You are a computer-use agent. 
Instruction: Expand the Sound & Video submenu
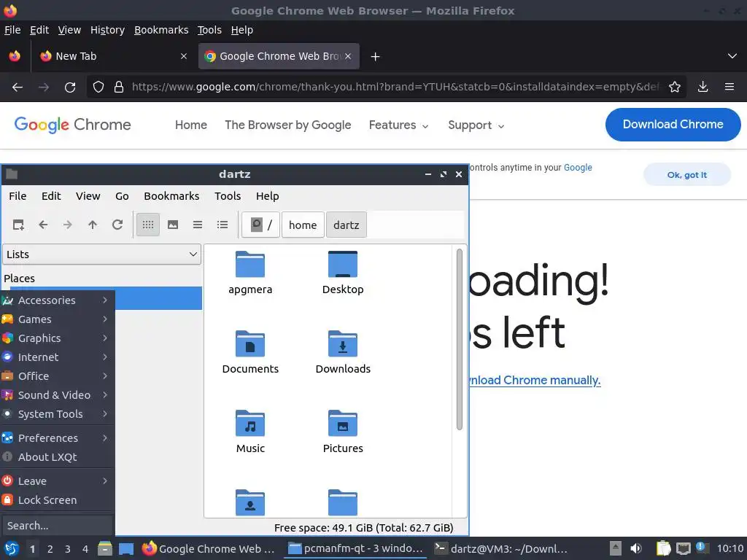(57, 395)
